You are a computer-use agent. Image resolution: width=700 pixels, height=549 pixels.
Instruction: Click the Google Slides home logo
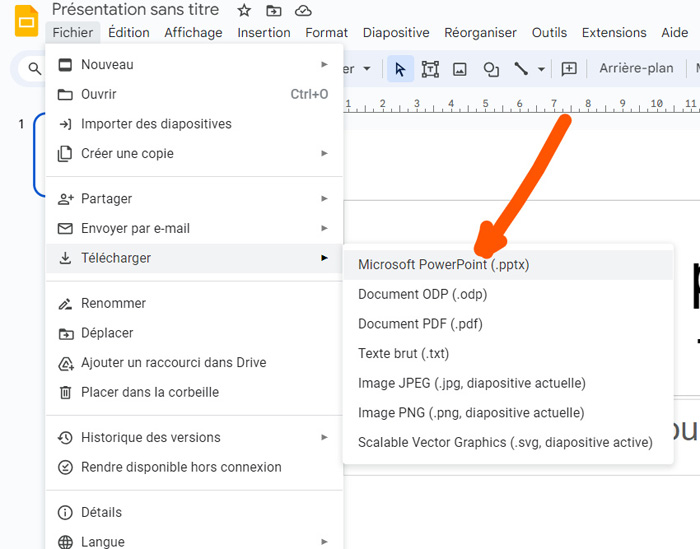point(26,21)
